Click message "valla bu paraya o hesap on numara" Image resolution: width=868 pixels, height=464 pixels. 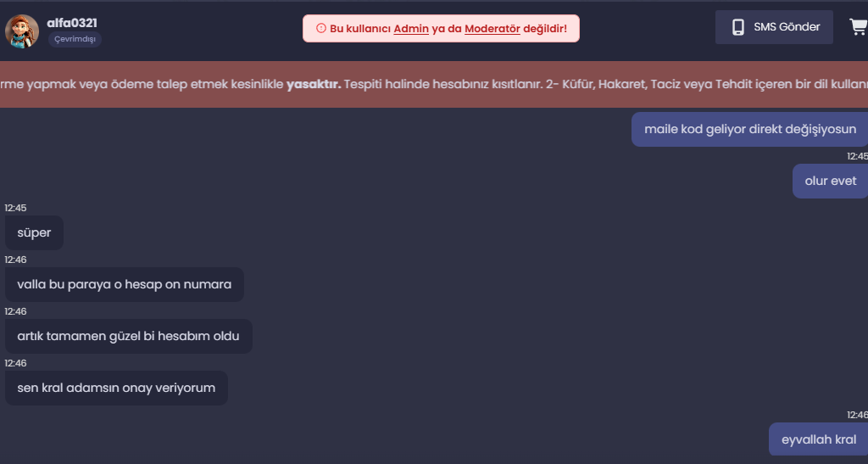[125, 285]
